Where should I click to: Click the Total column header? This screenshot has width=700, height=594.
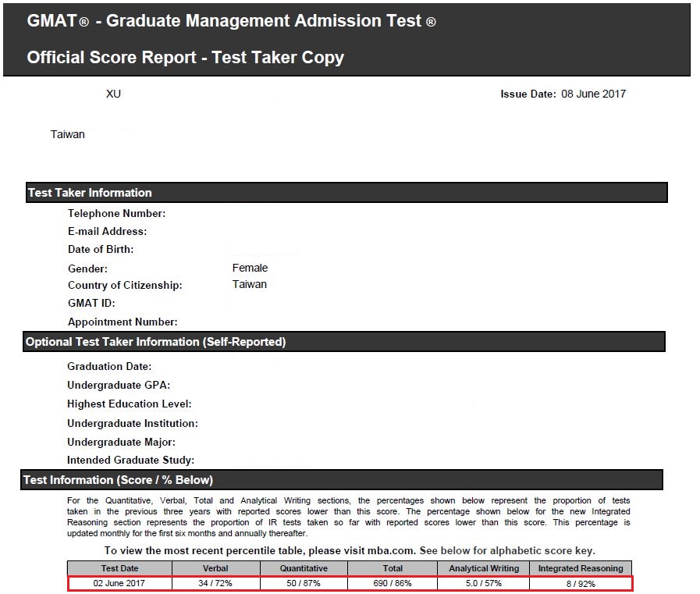coord(393,568)
